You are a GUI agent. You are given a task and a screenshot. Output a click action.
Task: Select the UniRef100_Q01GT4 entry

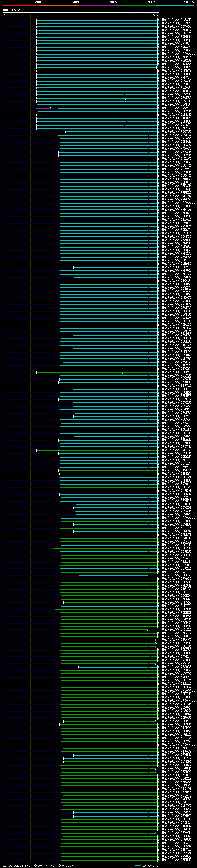click(176, 125)
